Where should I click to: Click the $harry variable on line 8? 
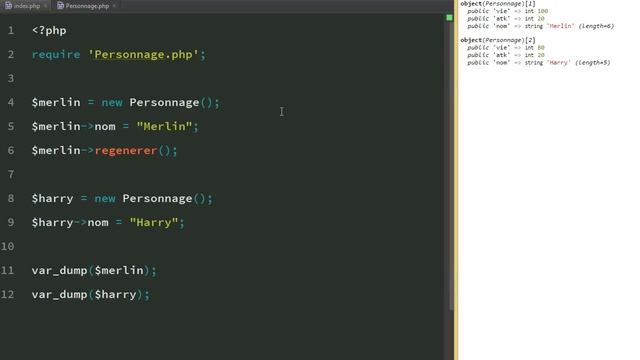pyautogui.click(x=53, y=199)
